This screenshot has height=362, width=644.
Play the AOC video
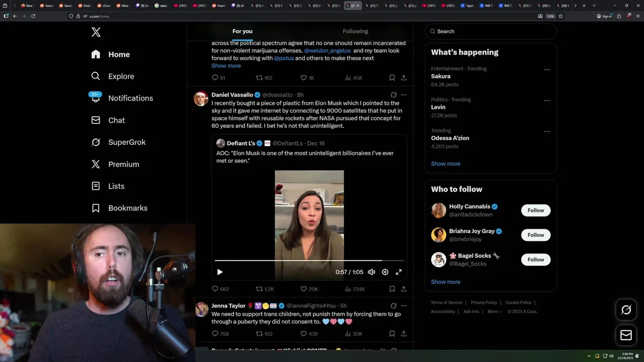(220, 272)
